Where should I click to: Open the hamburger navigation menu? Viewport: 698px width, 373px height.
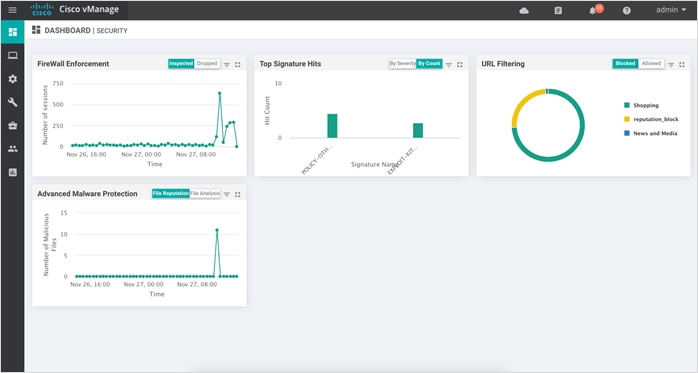pyautogui.click(x=12, y=10)
